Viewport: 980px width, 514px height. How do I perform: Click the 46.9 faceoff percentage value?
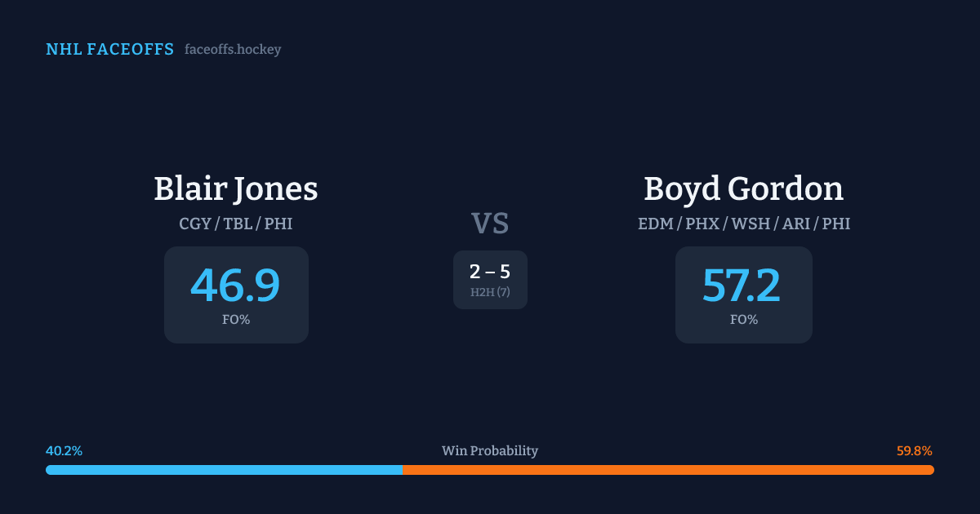(x=235, y=286)
